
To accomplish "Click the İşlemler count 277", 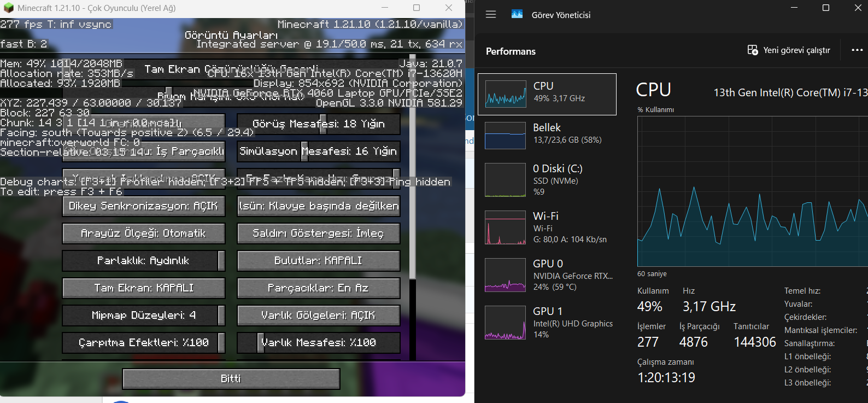I will pos(648,342).
